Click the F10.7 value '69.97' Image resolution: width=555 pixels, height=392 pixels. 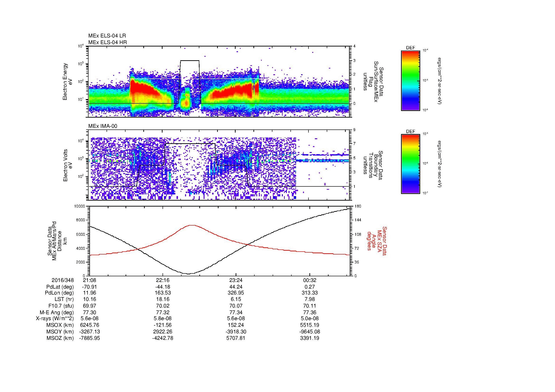[x=90, y=306]
